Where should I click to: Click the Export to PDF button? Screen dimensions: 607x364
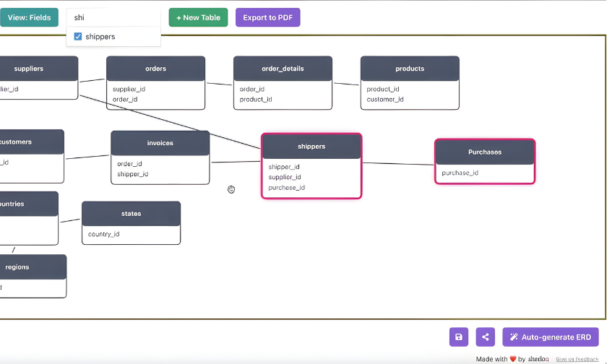(267, 17)
